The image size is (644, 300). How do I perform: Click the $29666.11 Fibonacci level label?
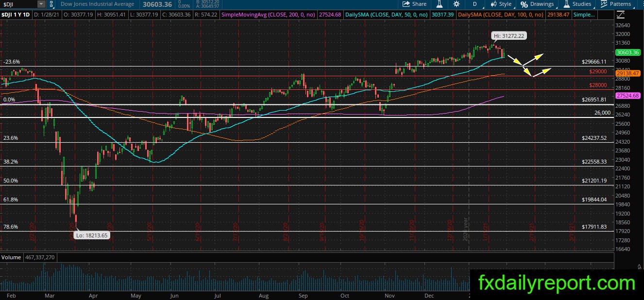594,62
